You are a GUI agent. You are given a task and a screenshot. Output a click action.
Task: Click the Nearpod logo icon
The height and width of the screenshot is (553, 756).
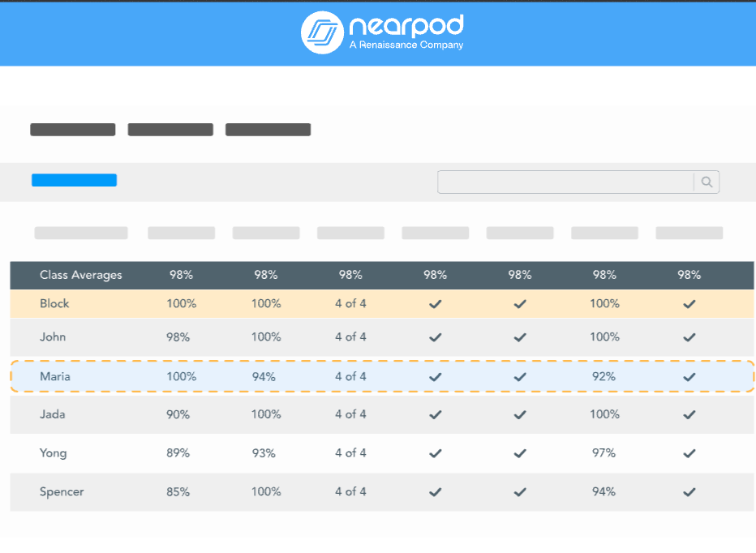(322, 32)
